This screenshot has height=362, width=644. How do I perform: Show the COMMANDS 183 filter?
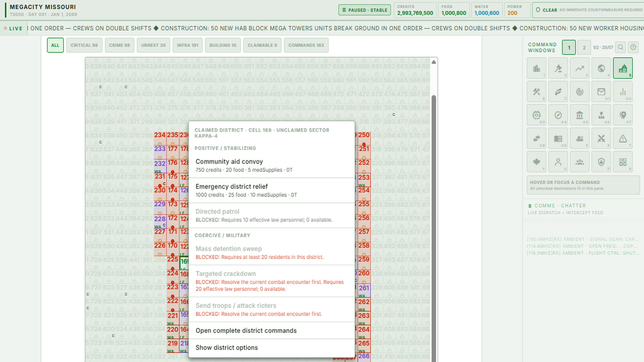tap(306, 45)
